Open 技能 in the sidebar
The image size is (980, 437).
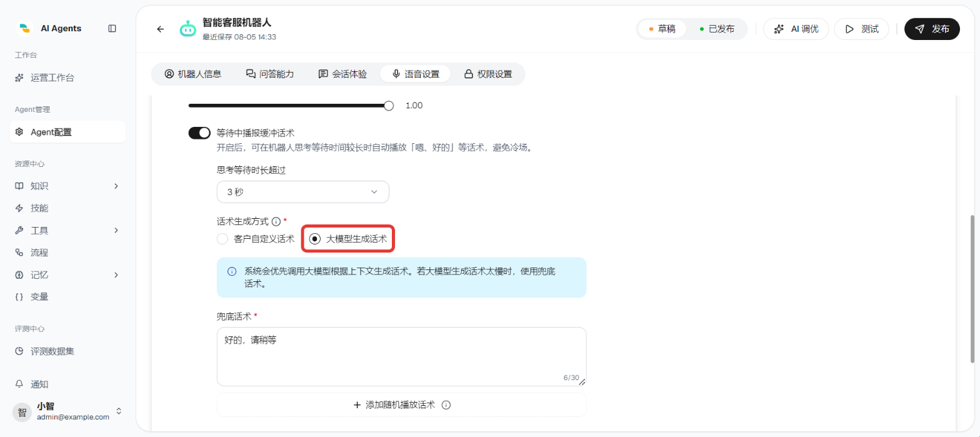point(67,208)
